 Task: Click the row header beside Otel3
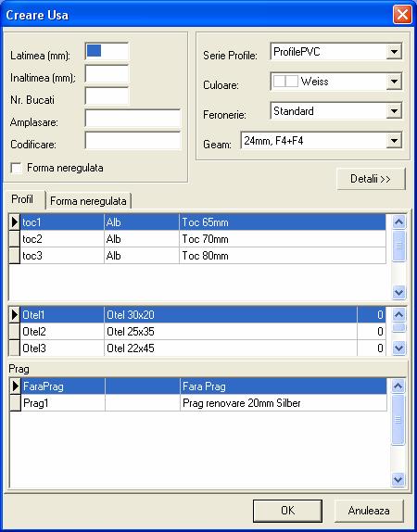14,348
